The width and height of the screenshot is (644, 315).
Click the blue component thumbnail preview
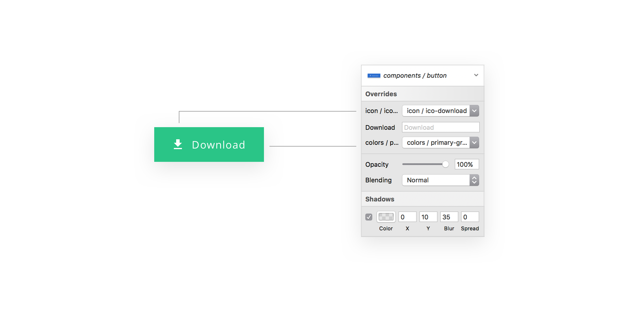coord(374,75)
